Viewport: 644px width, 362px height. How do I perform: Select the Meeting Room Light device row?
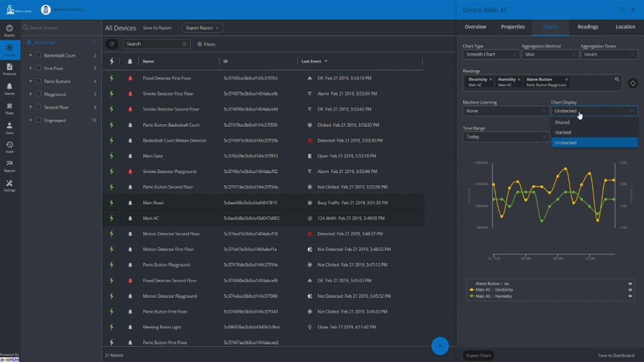click(263, 327)
